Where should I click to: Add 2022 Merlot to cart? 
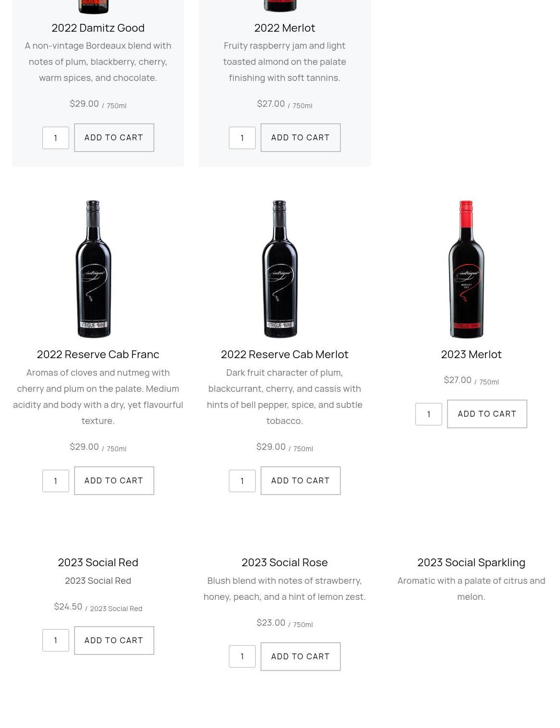(x=300, y=137)
